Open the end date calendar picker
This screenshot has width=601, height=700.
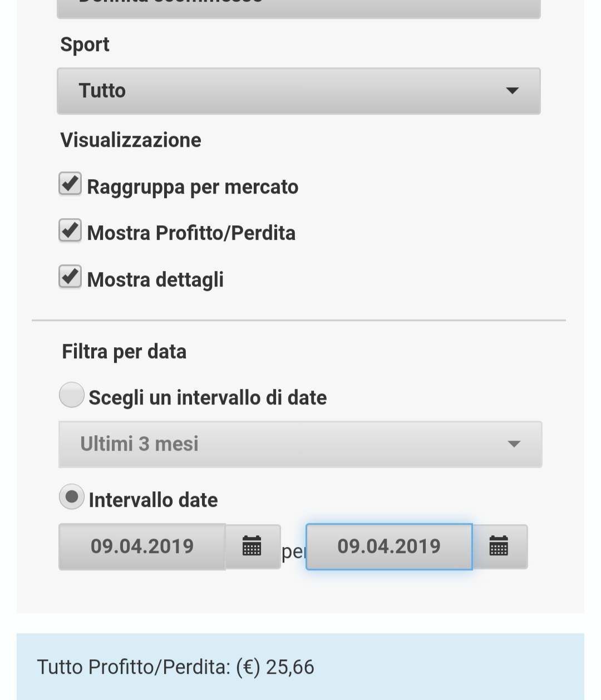coord(499,546)
